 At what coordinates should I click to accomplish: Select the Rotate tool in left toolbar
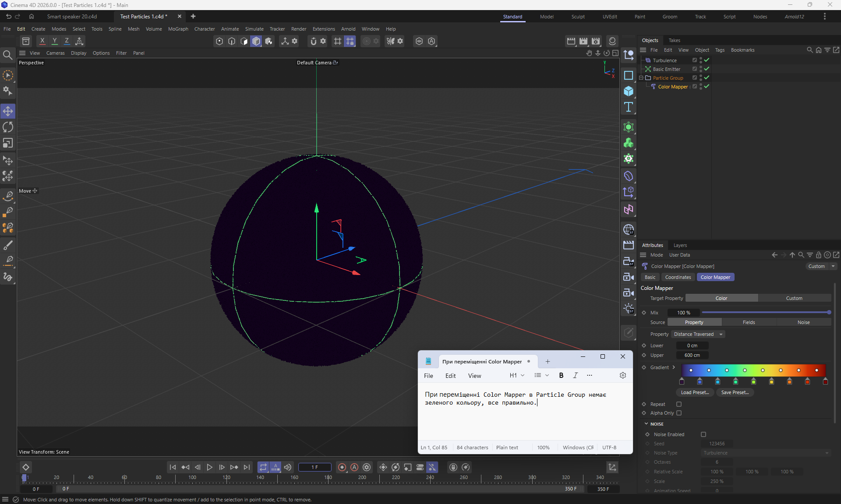[x=8, y=127]
